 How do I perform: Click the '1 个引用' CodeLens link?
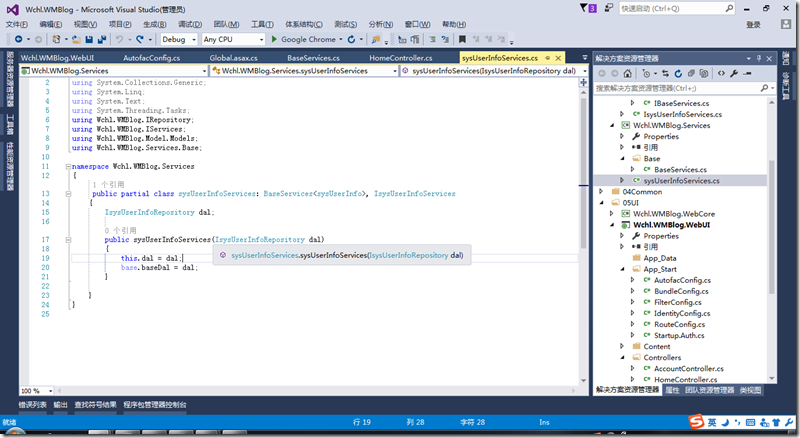[108, 184]
